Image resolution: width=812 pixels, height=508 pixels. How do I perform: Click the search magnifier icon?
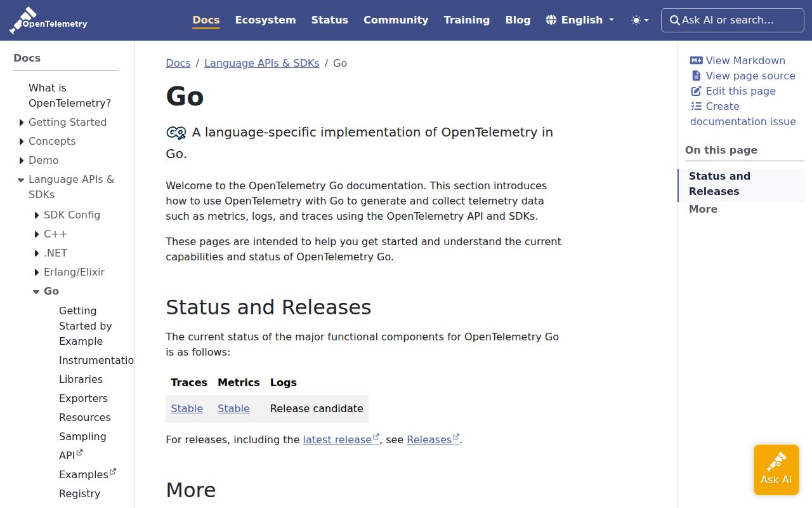pyautogui.click(x=675, y=20)
